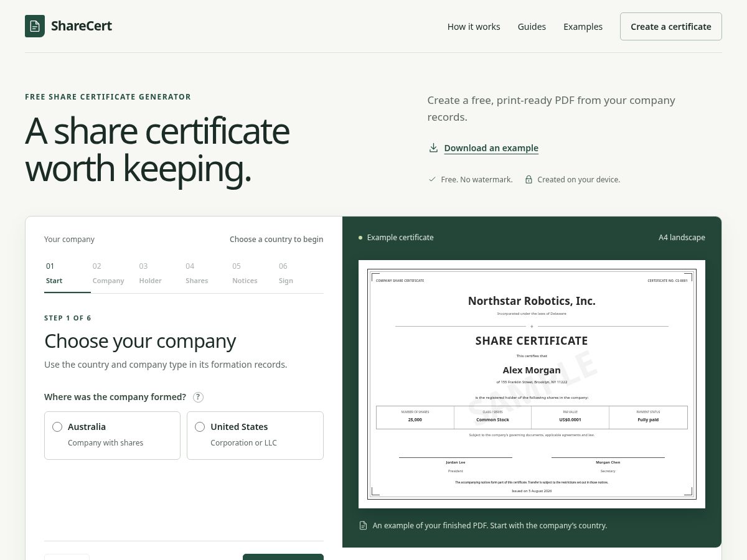This screenshot has width=747, height=560.
Task: Click 'FREE SHARE CERTIFICATE GENERATOR' heading text
Action: pos(108,97)
